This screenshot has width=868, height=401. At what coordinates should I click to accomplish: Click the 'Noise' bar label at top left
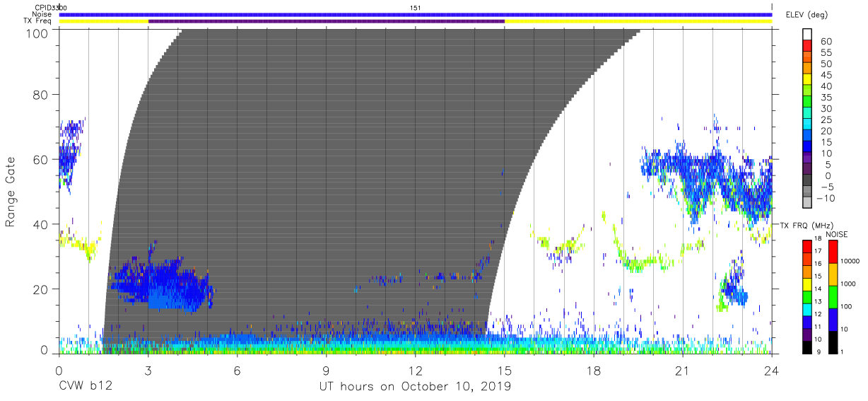(42, 14)
